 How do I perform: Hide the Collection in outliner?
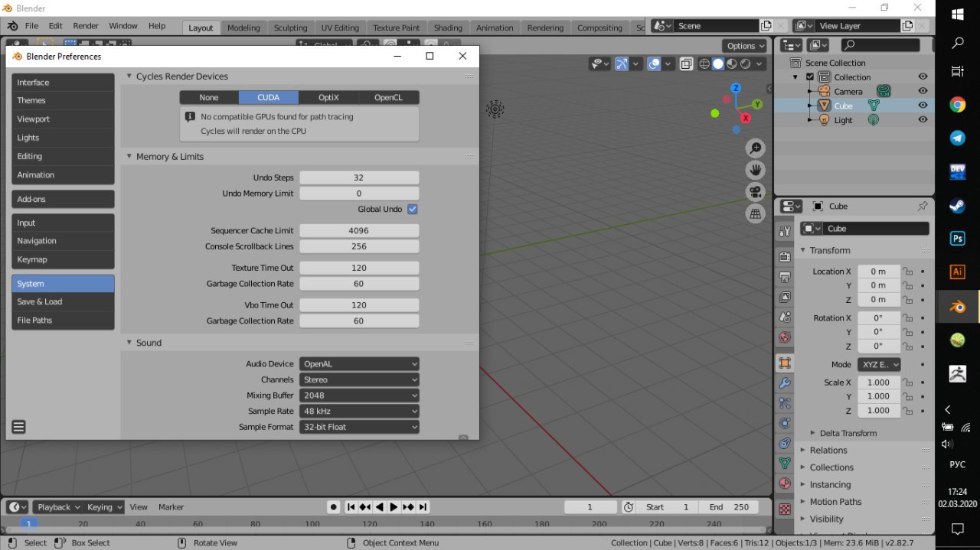(x=923, y=76)
